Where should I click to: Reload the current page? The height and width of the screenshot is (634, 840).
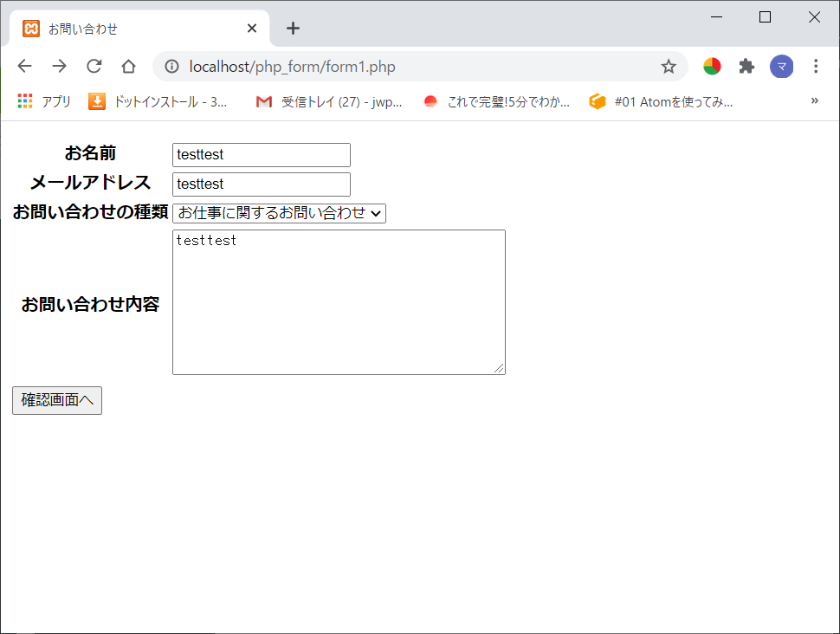94,67
